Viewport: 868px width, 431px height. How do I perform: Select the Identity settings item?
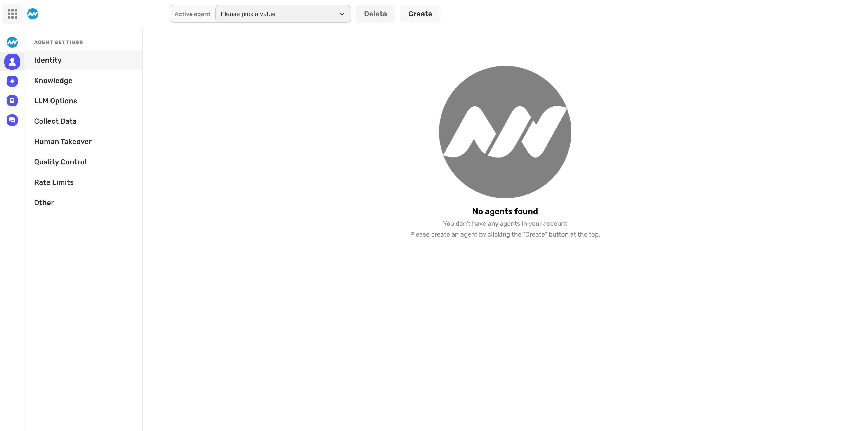pyautogui.click(x=84, y=60)
